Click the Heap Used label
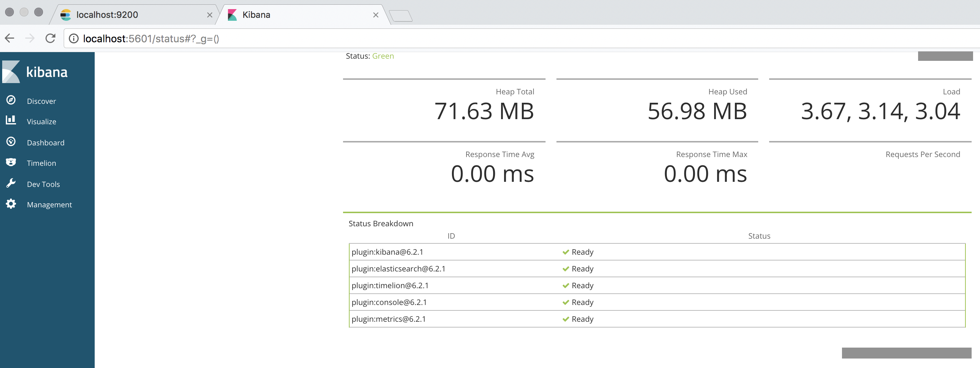Image resolution: width=980 pixels, height=368 pixels. point(727,91)
